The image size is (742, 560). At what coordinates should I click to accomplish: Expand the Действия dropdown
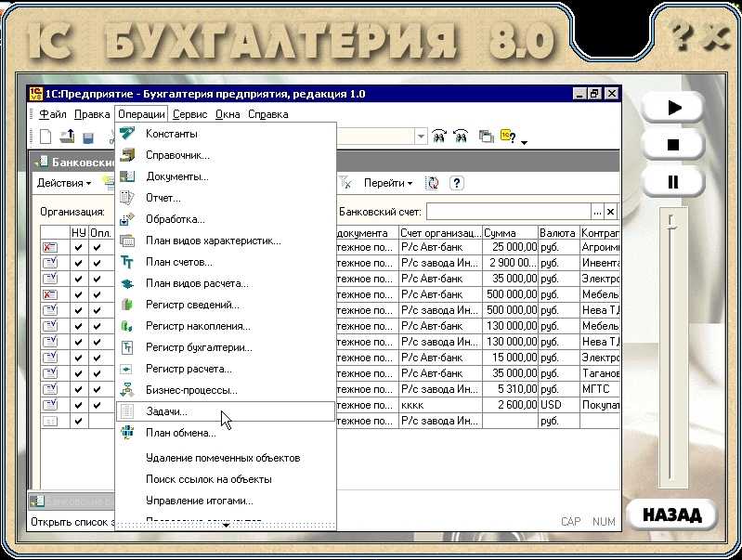coord(64,183)
